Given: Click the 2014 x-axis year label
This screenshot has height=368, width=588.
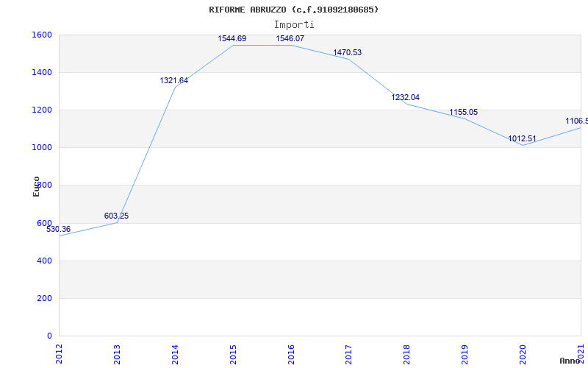Looking at the screenshot, I should click(x=174, y=352).
